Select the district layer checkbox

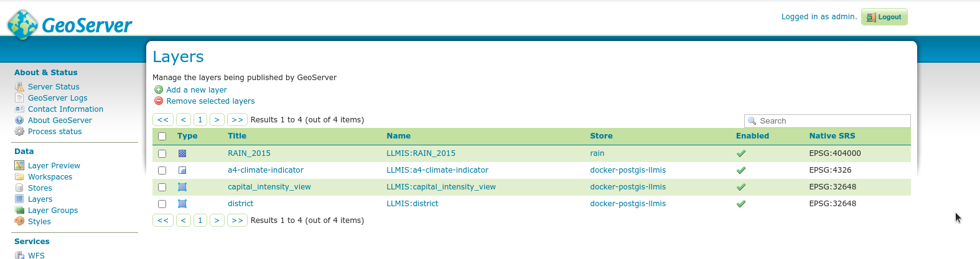(162, 204)
